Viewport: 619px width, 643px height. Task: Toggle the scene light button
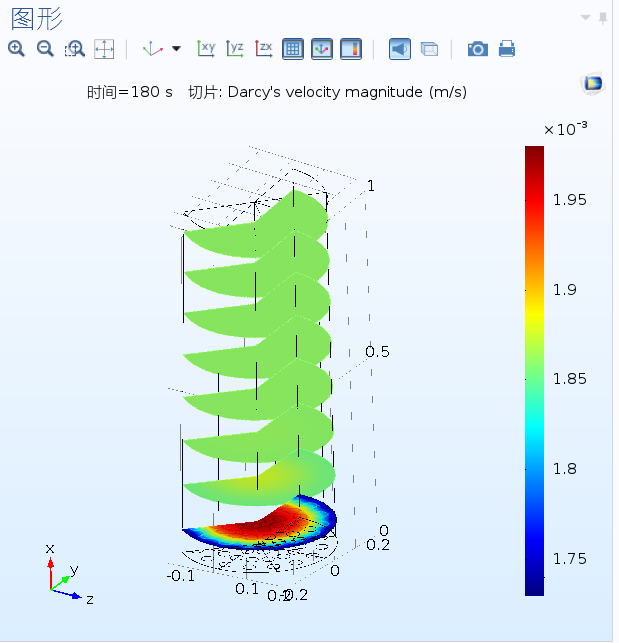tap(400, 49)
